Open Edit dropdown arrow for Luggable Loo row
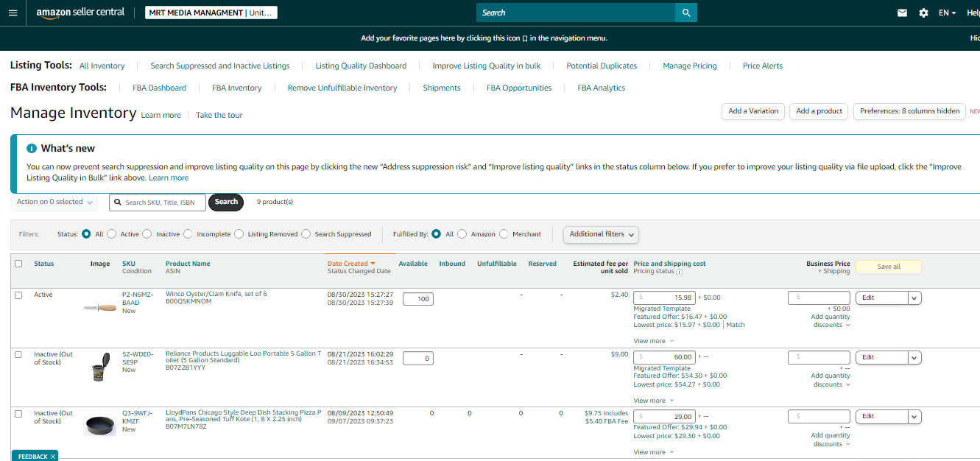 [x=914, y=357]
